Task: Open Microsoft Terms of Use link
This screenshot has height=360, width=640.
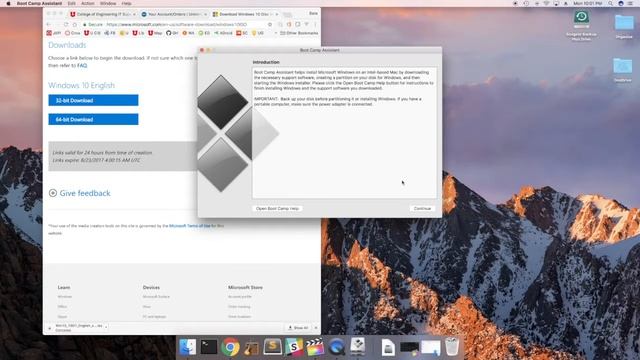Action: click(x=190, y=226)
